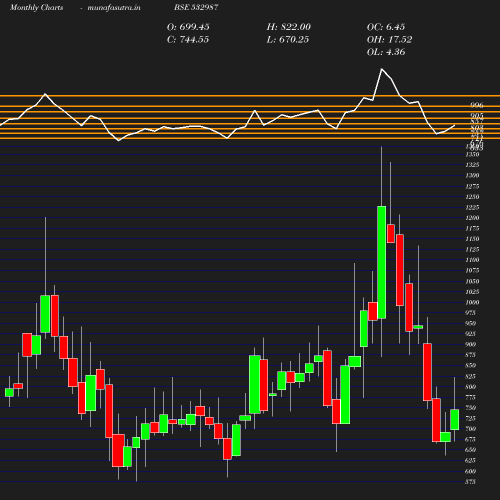
Task: Click the 700 price axis label
Action: click(470, 429)
